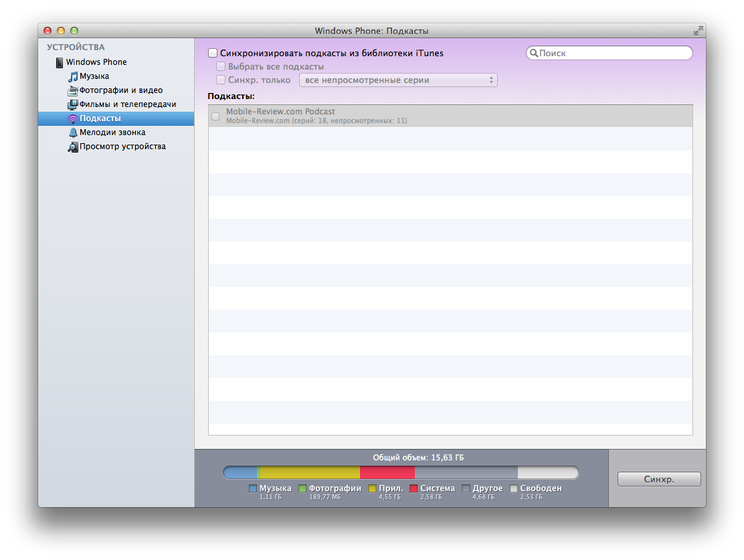Click the film icon beside Фильмы и телепередачи
The width and height of the screenshot is (744, 560).
pyautogui.click(x=73, y=104)
